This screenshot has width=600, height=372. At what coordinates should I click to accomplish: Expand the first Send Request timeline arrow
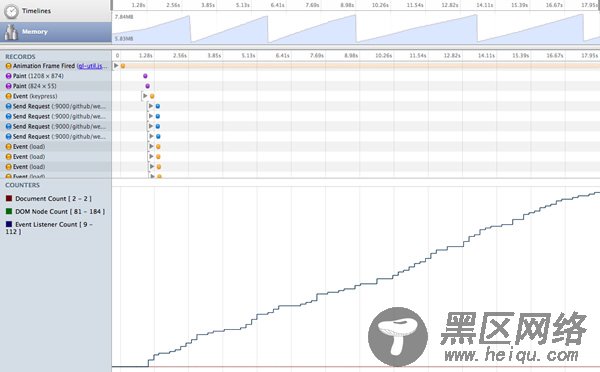click(151, 106)
